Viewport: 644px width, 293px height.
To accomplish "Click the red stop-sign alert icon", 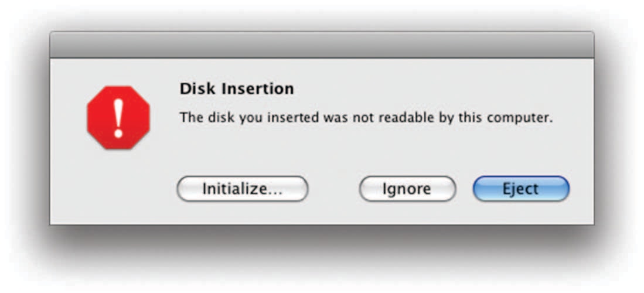I will click(x=118, y=118).
